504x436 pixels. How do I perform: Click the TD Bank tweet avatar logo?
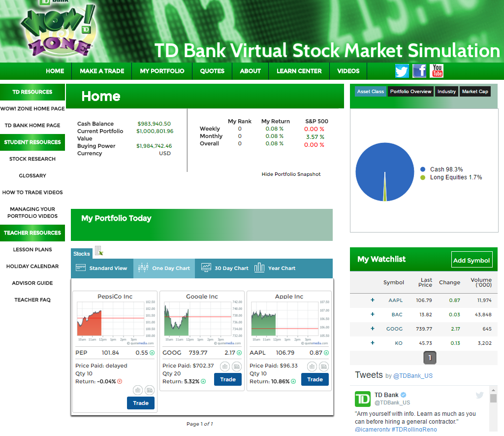tap(363, 399)
